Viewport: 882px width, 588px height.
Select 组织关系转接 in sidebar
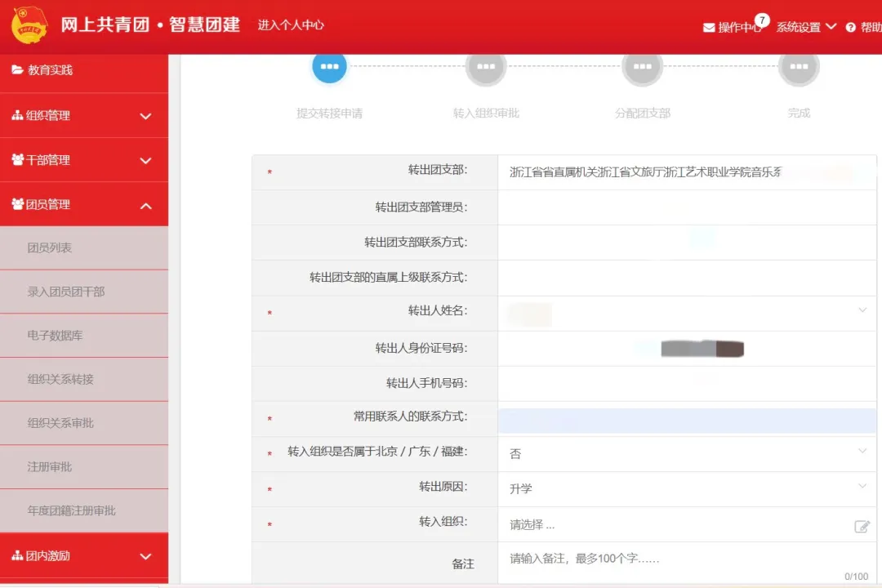(x=60, y=379)
